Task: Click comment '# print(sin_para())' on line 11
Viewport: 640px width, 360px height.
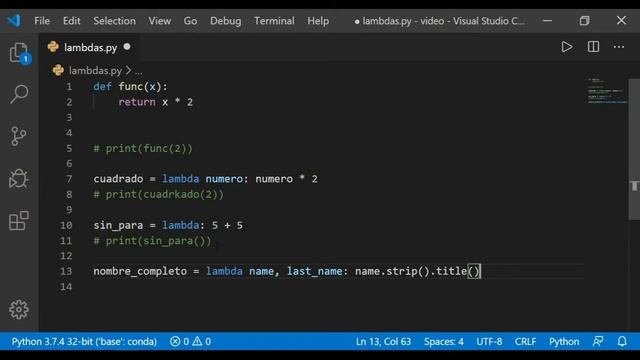Action: (x=152, y=240)
